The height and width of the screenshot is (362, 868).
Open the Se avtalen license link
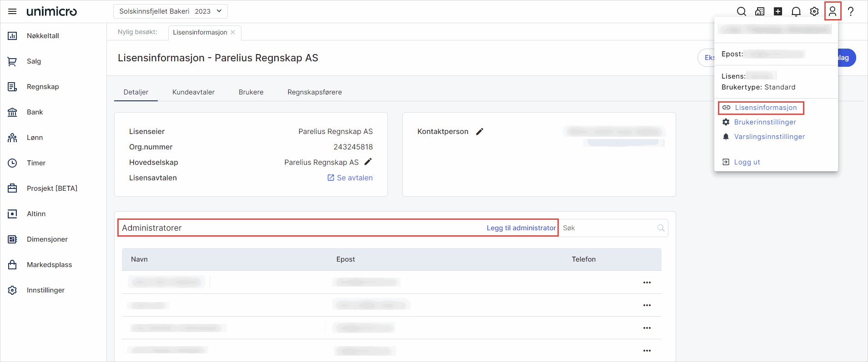click(350, 178)
